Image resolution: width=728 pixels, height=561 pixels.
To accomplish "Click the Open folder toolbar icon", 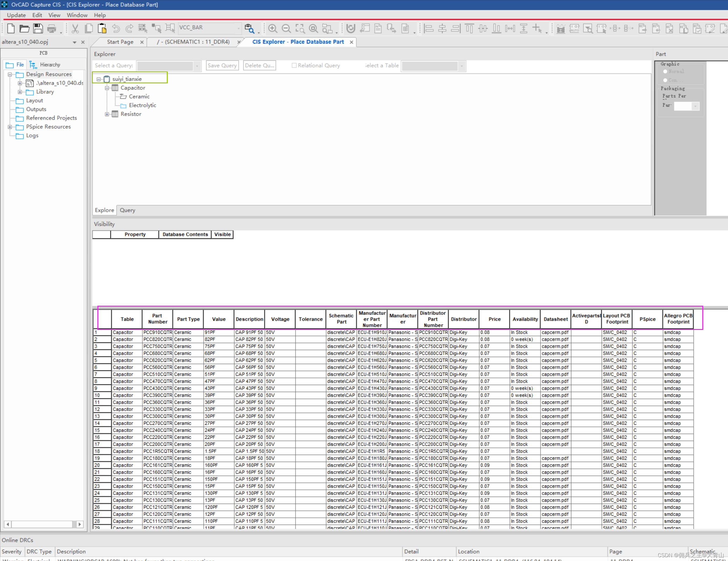I will point(24,29).
